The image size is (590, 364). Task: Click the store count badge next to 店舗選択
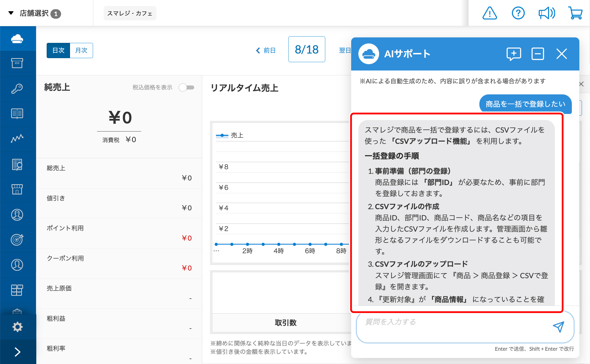click(56, 14)
